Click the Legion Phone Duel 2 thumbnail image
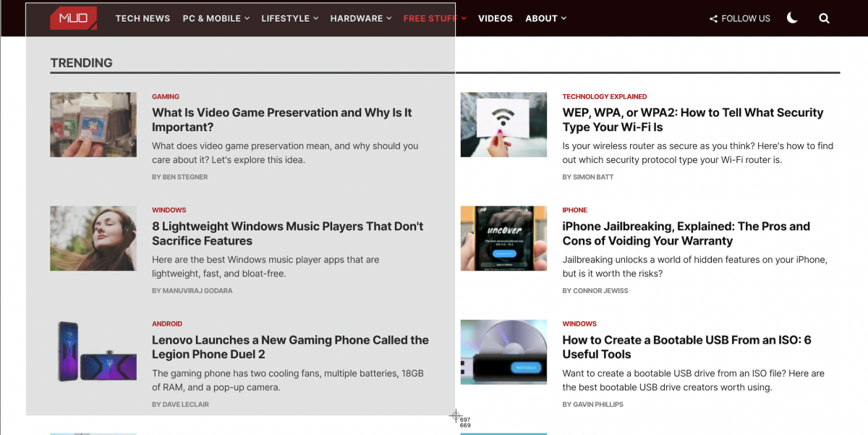868x435 pixels. pyautogui.click(x=93, y=352)
